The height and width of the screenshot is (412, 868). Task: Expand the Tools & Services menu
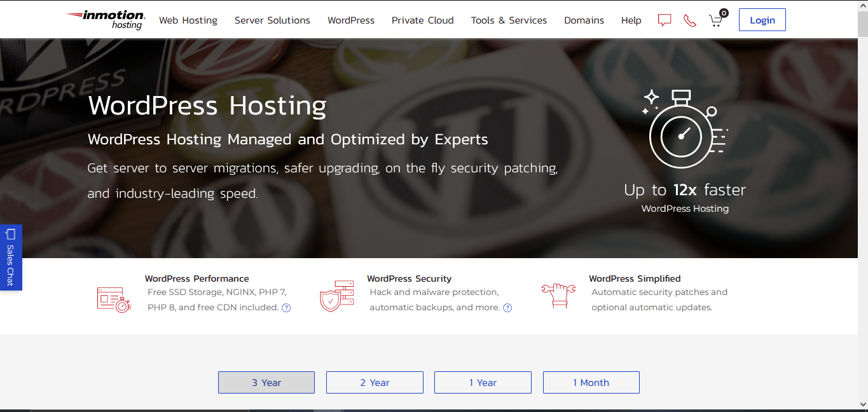tap(509, 20)
